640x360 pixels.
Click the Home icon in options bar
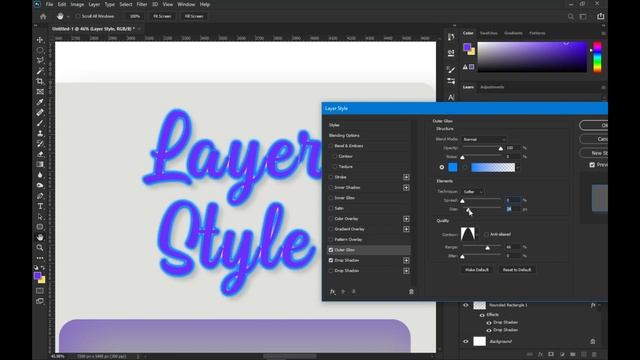(43, 16)
